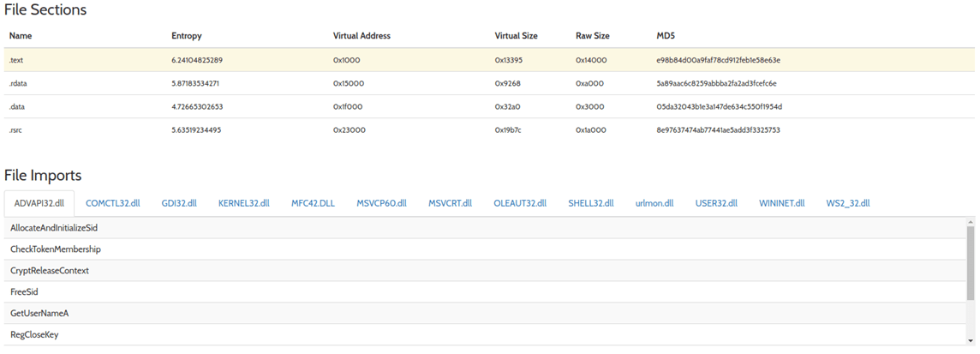The width and height of the screenshot is (980, 354).
Task: Select the CheckTokenMembership import row
Action: [x=485, y=249]
